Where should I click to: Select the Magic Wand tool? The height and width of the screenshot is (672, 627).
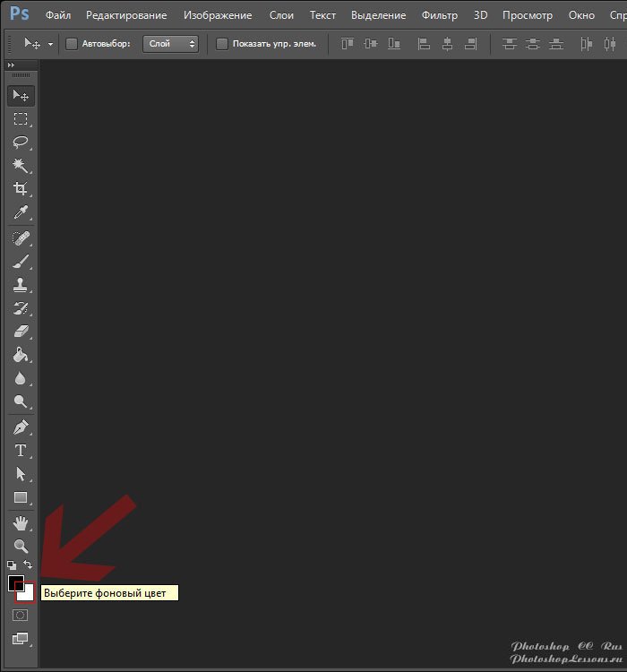pyautogui.click(x=21, y=166)
